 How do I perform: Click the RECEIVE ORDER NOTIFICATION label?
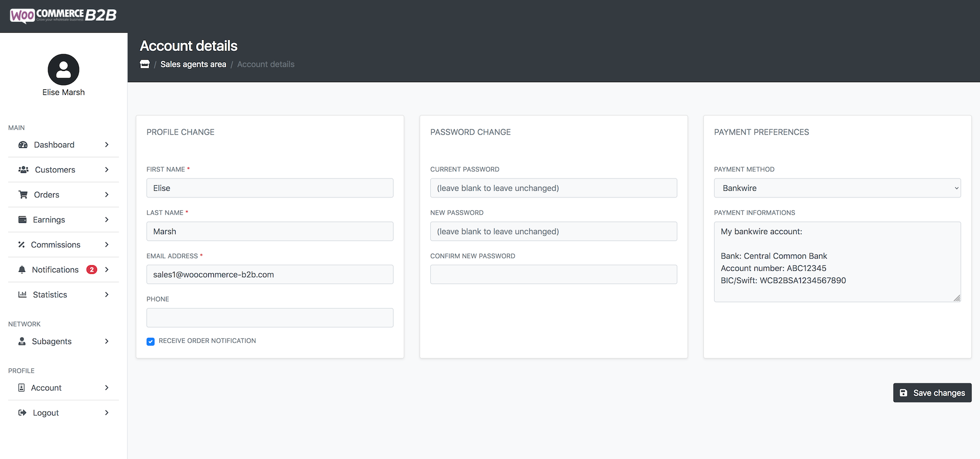tap(207, 341)
